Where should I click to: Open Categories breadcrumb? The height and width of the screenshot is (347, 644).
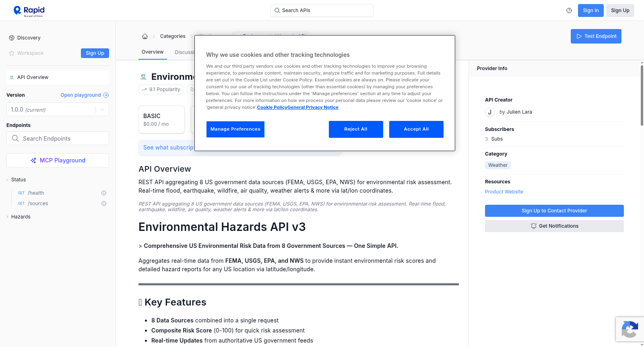(173, 36)
